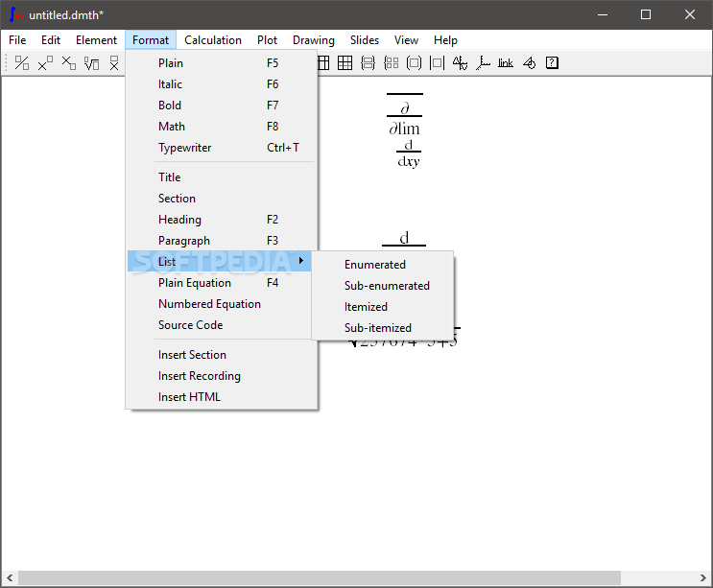The width and height of the screenshot is (713, 588).
Task: Open the File menu
Action: click(x=17, y=40)
